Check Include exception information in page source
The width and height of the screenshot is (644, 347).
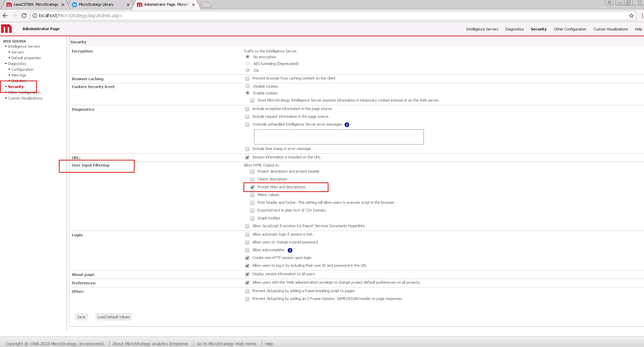pyautogui.click(x=247, y=109)
